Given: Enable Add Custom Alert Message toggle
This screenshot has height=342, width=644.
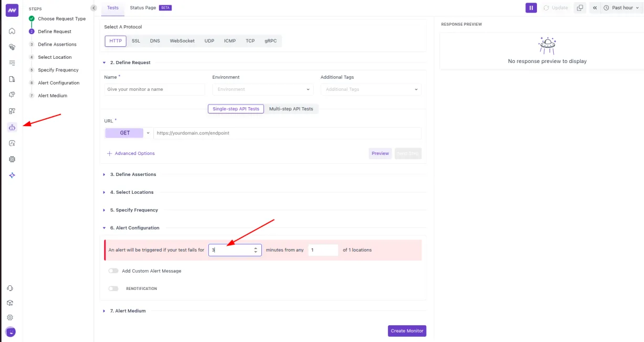Looking at the screenshot, I should pos(113,271).
